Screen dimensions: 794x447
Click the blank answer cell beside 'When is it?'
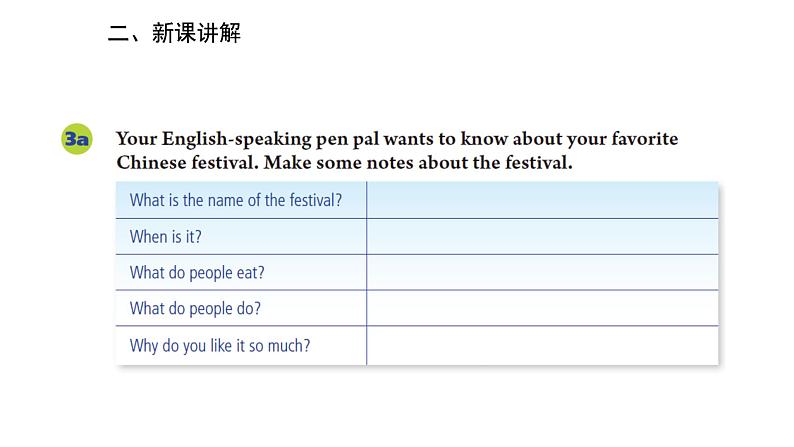542,236
